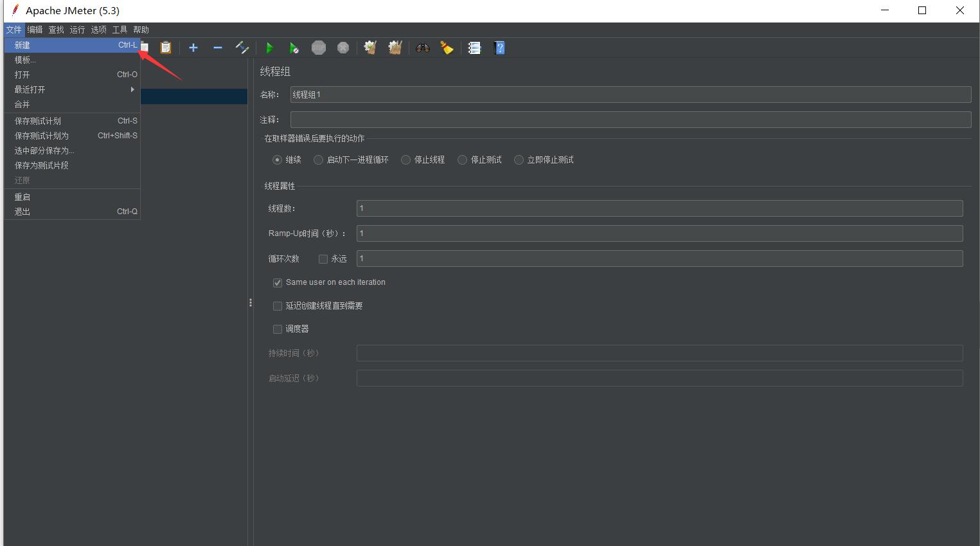This screenshot has width=980, height=546.
Task: Click 保存测试计划 in the menu
Action: pyautogui.click(x=72, y=121)
